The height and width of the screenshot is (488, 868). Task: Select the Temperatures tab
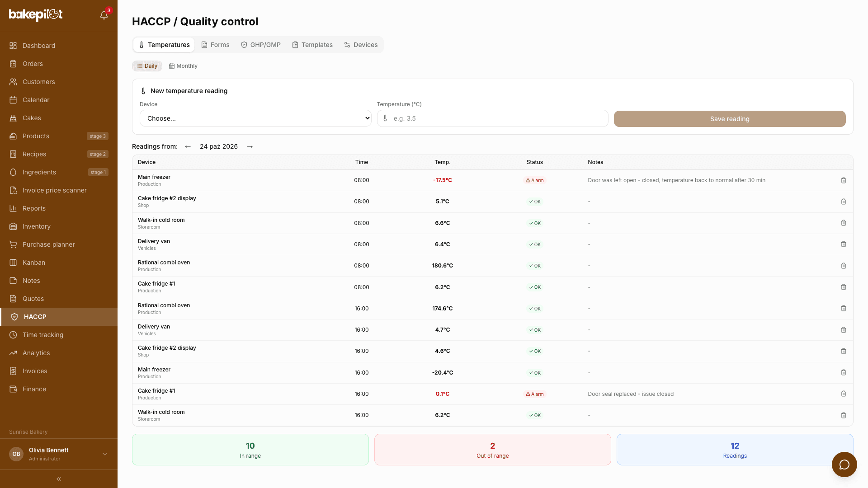point(164,45)
